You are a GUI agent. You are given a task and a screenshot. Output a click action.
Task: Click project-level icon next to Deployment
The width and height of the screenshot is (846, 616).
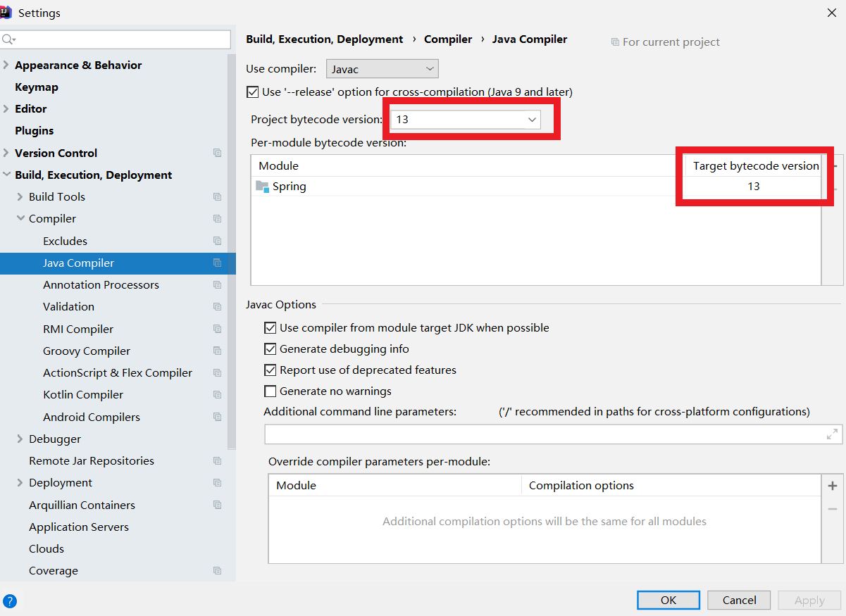(217, 483)
